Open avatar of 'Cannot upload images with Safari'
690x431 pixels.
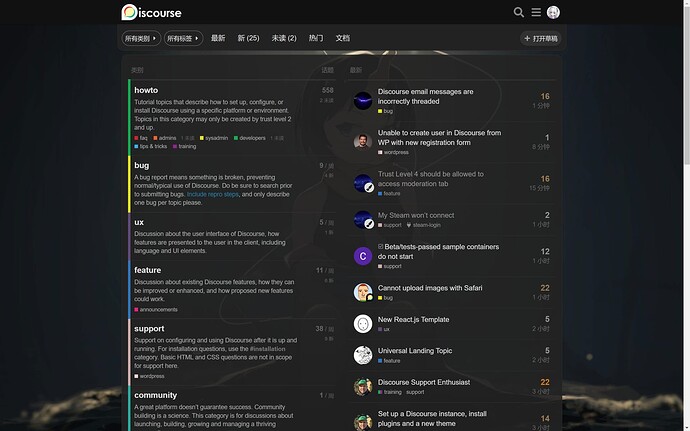[x=363, y=292]
